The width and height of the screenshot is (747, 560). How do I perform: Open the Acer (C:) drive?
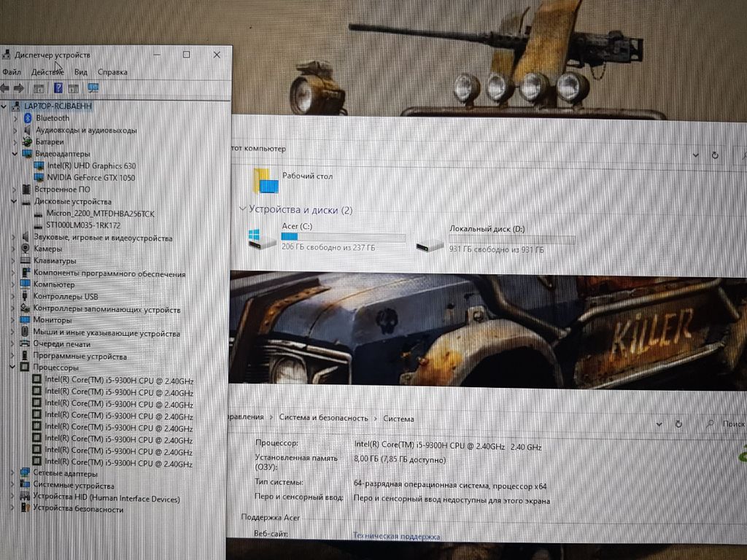point(326,237)
